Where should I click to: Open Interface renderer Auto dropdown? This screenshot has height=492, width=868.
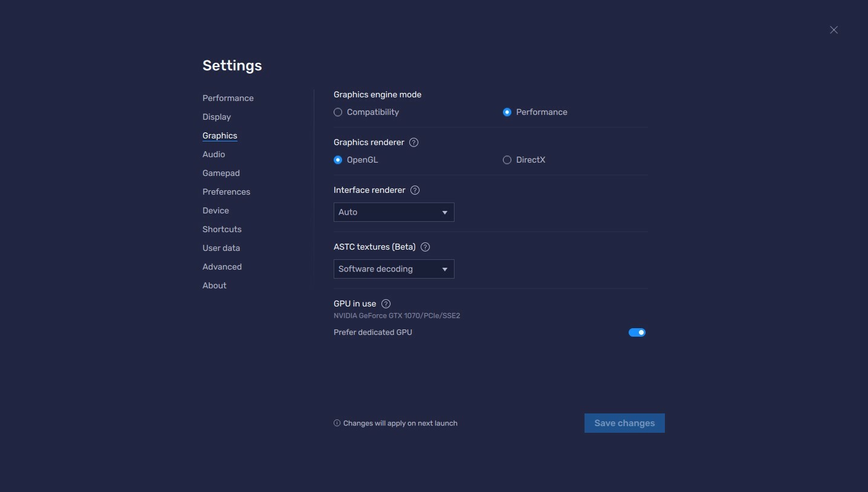coord(394,212)
